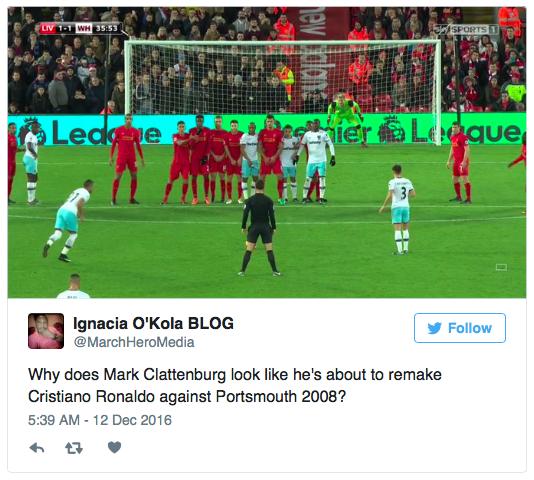Click the player wearing number 3

(x=400, y=210)
